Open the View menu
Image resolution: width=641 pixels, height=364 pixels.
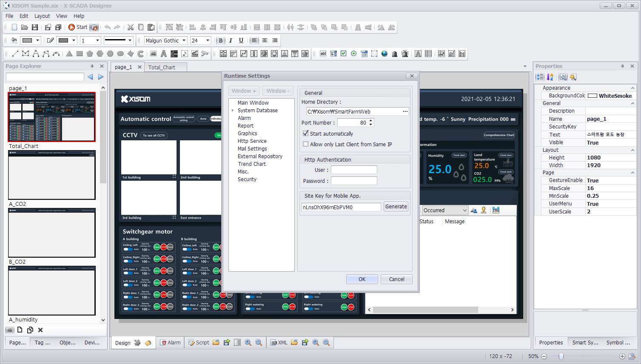pyautogui.click(x=62, y=16)
